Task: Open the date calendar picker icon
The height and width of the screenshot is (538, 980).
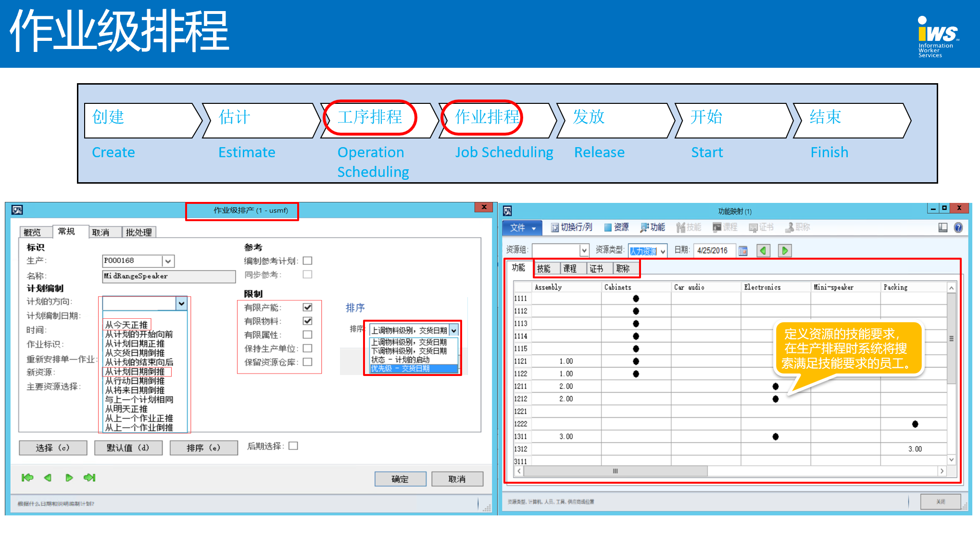Action: [x=743, y=250]
